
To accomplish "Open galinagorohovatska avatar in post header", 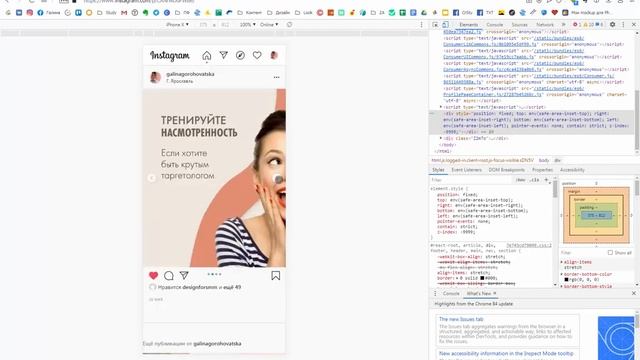I will [155, 77].
